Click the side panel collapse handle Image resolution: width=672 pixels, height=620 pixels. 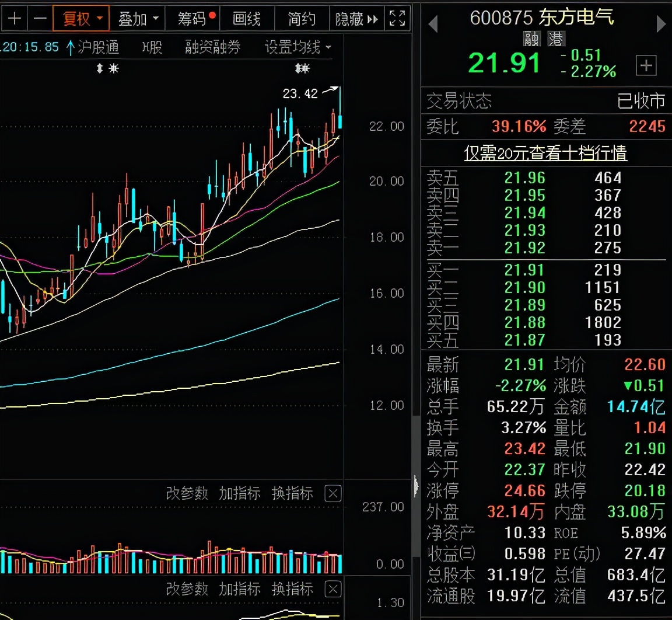point(416,486)
